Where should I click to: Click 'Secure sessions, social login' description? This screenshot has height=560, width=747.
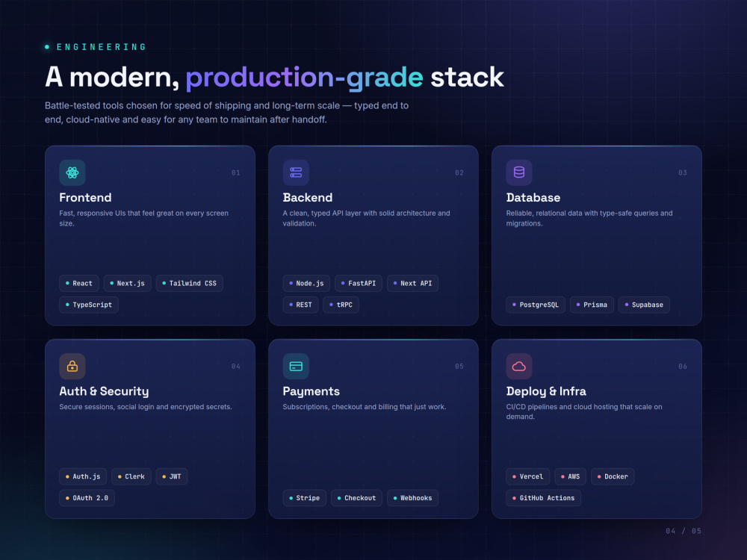146,407
